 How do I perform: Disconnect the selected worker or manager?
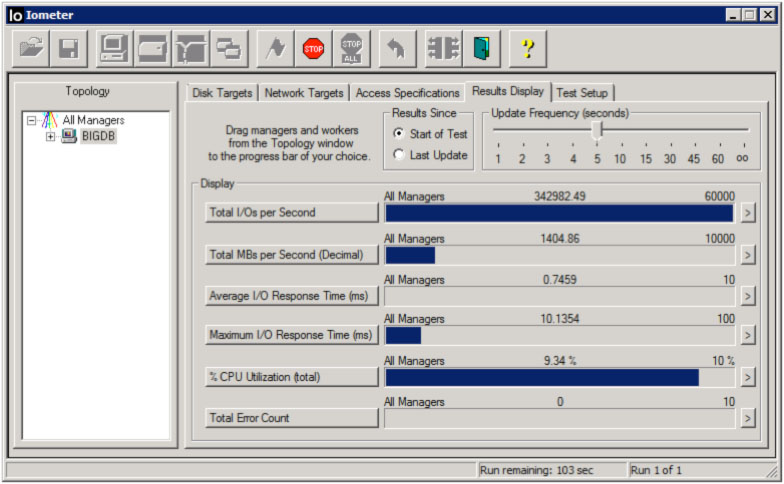pos(444,48)
